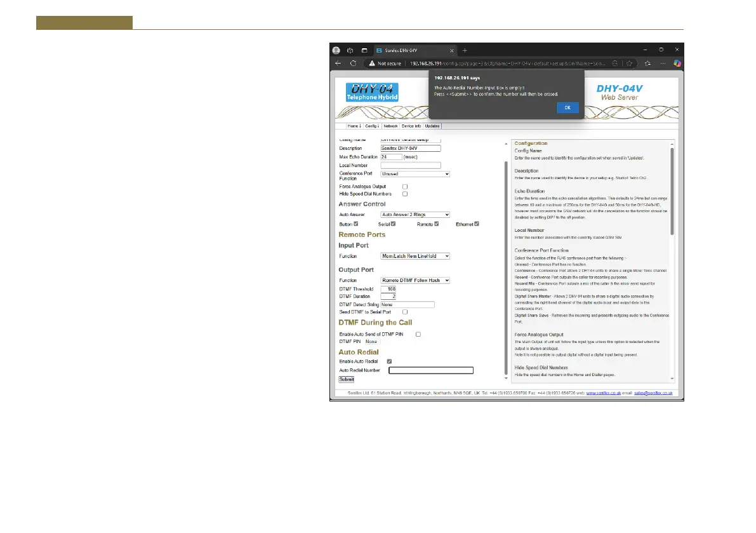756x533 pixels.
Task: Click the Submit button
Action: (346, 379)
